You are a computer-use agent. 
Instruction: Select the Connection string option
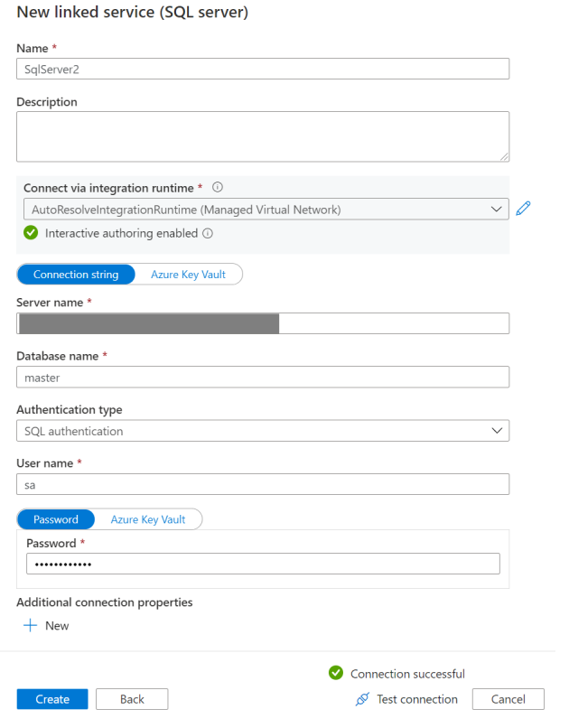tap(76, 275)
